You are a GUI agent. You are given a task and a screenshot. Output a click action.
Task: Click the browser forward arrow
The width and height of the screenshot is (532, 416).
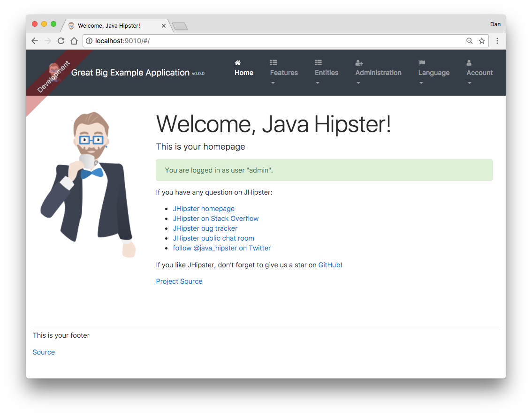point(48,41)
